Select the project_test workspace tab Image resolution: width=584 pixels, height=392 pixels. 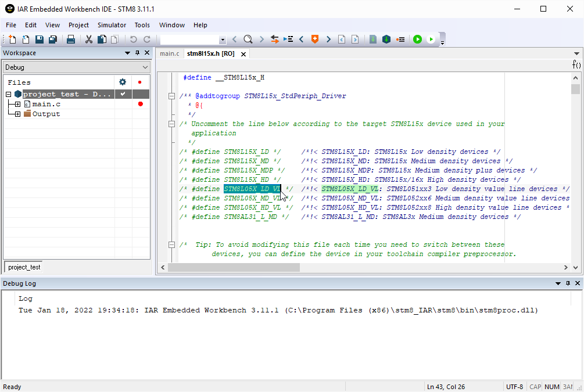coord(24,267)
